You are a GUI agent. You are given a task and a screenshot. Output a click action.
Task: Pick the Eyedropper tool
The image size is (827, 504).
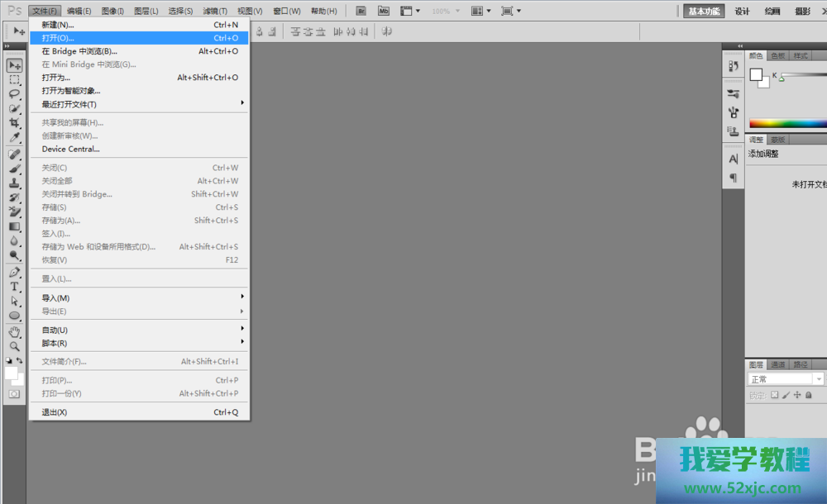(x=14, y=137)
